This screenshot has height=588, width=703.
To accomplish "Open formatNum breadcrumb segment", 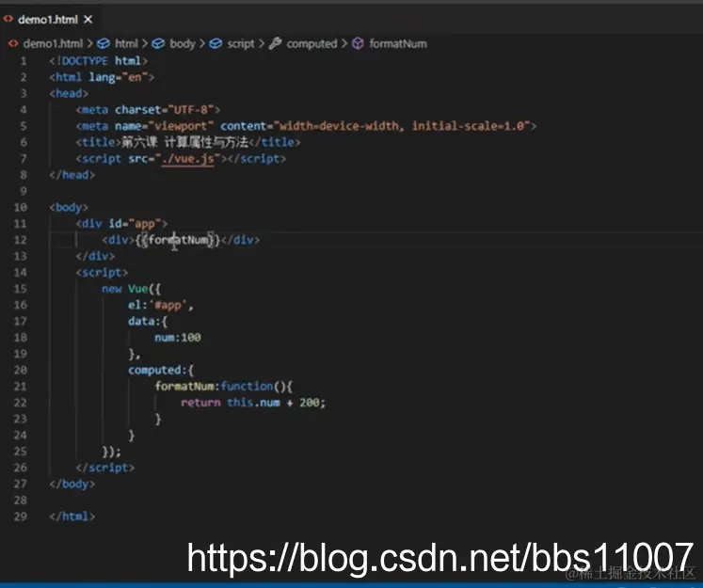I will [x=398, y=43].
